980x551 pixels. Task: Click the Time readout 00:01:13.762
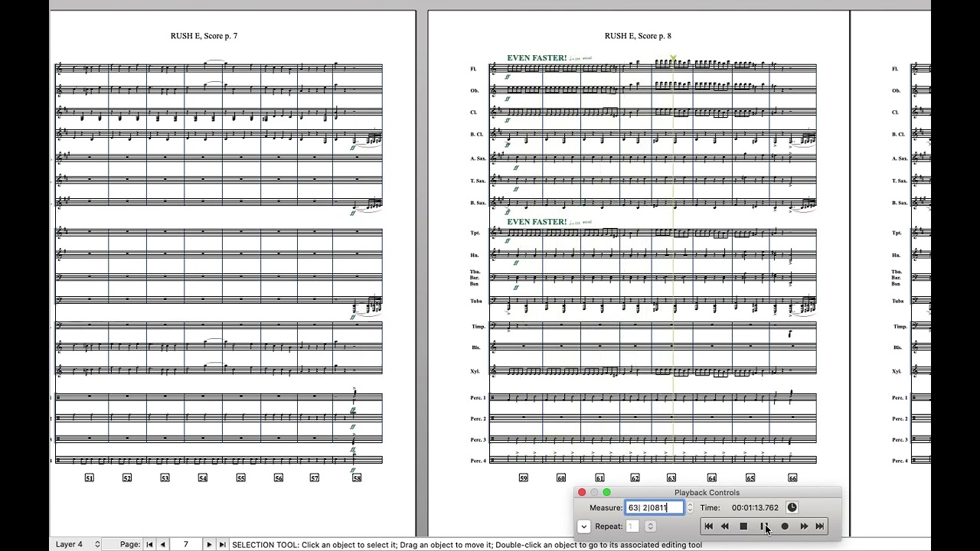(755, 507)
